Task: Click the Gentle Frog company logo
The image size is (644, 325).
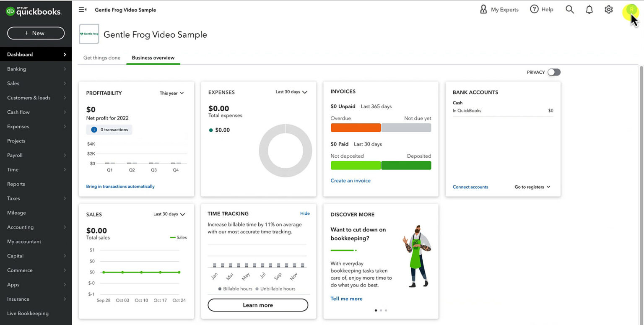Action: point(89,34)
